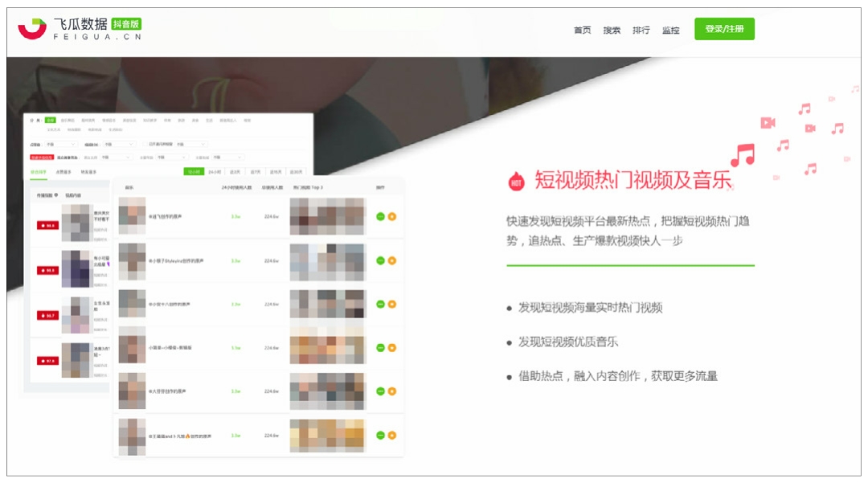Open the 首页 navigation item

click(x=582, y=30)
